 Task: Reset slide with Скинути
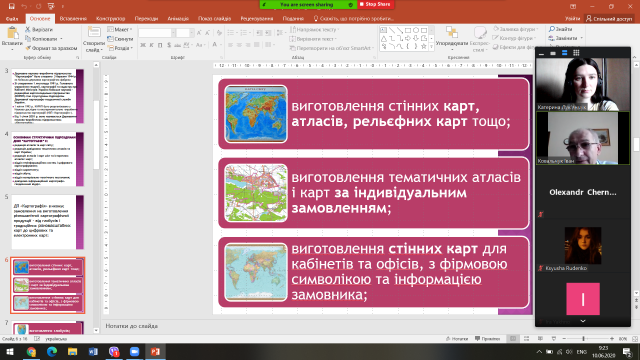[120, 39]
